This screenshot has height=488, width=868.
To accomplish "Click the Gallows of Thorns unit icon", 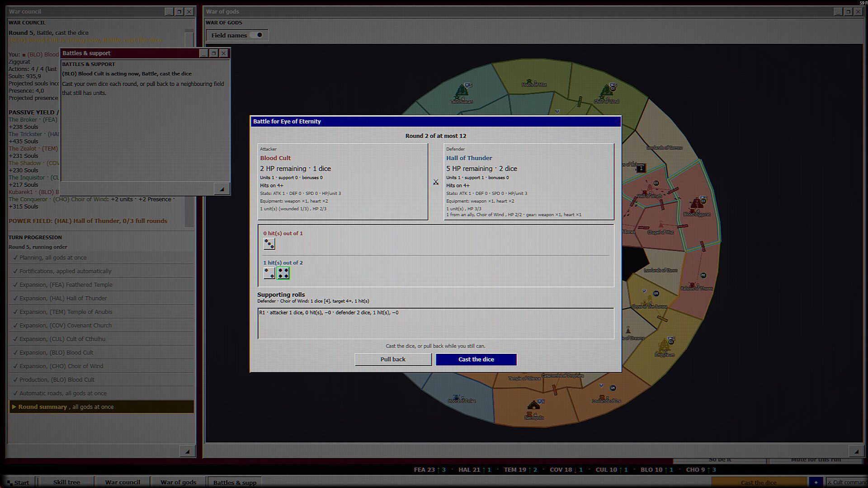I will 692,285.
